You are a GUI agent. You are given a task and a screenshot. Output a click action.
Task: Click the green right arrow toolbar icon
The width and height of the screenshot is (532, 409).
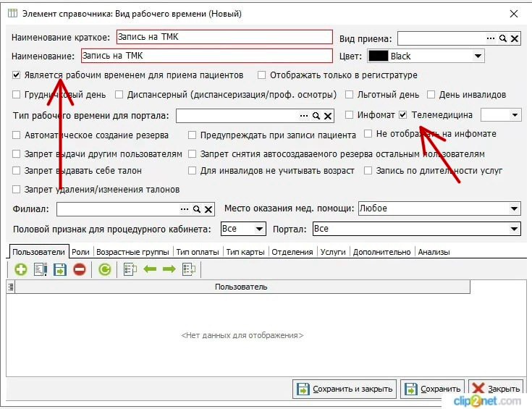(169, 269)
